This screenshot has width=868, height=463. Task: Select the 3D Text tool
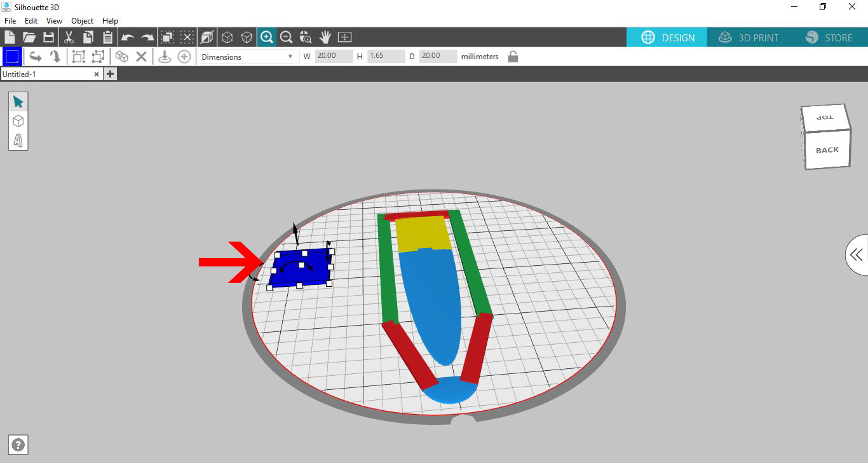click(x=18, y=140)
